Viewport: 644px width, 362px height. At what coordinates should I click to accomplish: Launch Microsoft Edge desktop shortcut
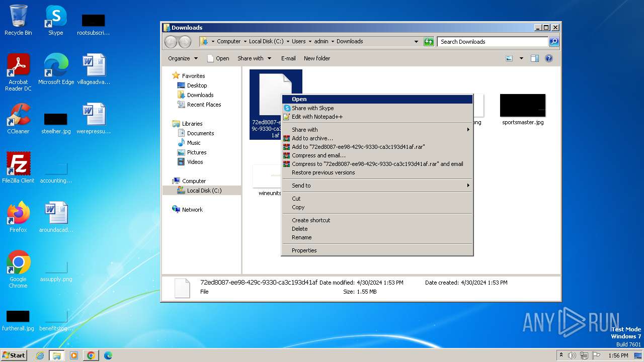point(56,69)
